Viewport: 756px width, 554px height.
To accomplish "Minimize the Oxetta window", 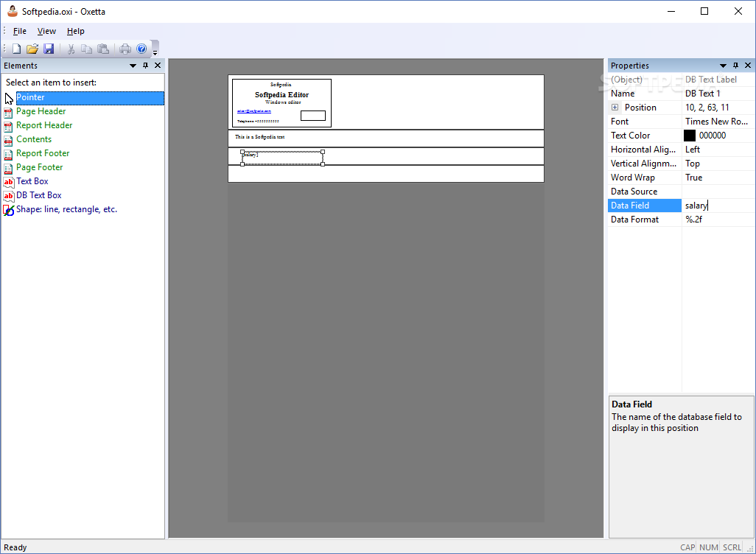I will (671, 11).
